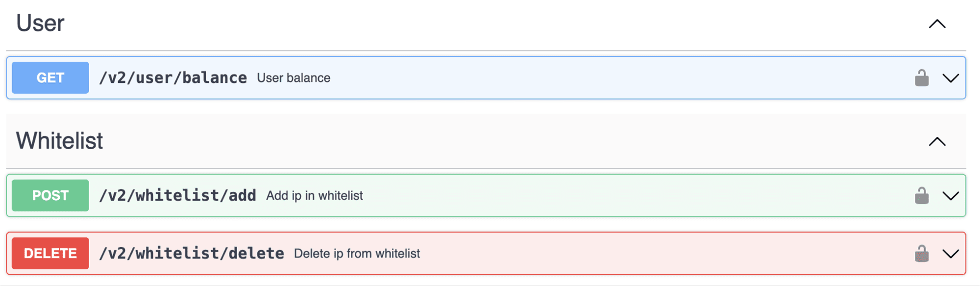The image size is (980, 286).
Task: Click the lock icon on whitelist delete row
Action: click(922, 253)
